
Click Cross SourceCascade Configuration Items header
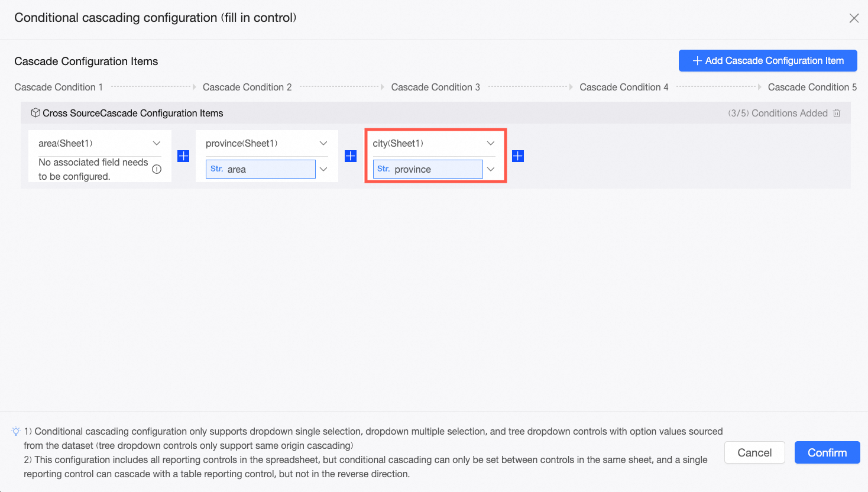point(133,113)
